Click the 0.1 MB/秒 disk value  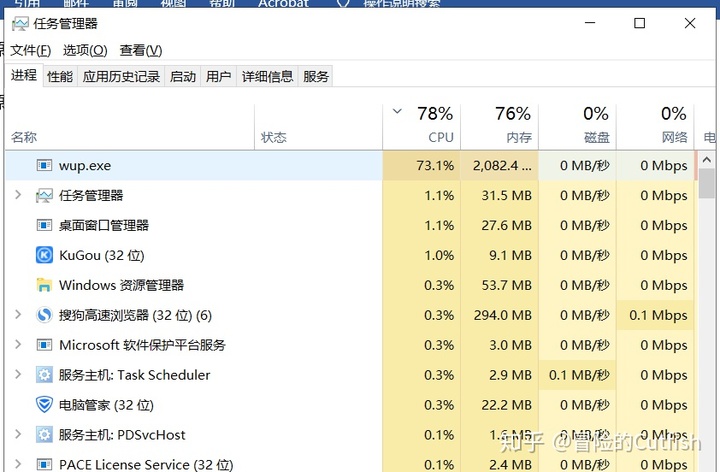[579, 375]
